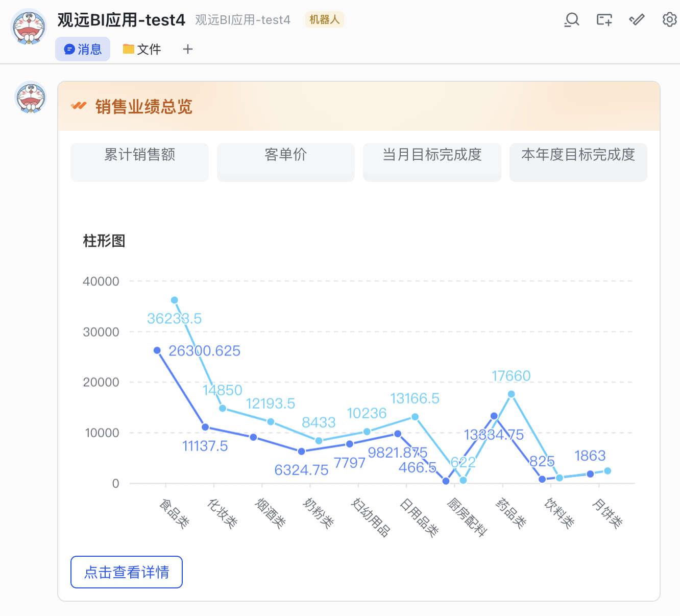Screen dimensions: 680x616
Task: Click the 本年度目标完成度 metric card
Action: click(578, 162)
